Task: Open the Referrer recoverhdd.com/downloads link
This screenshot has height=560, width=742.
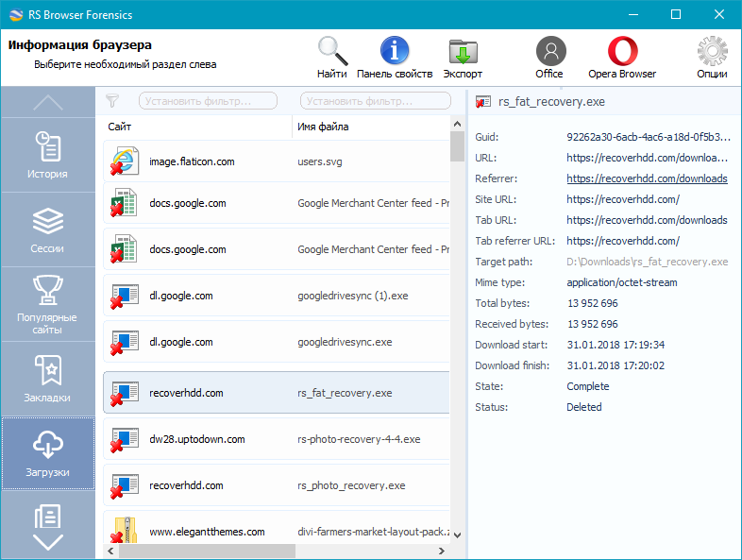Action: click(647, 178)
